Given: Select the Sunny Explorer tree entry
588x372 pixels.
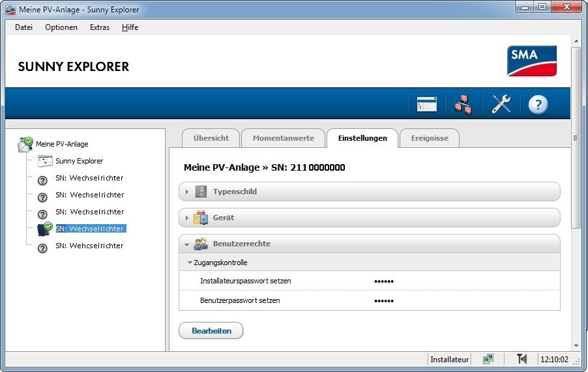Looking at the screenshot, I should [x=79, y=161].
